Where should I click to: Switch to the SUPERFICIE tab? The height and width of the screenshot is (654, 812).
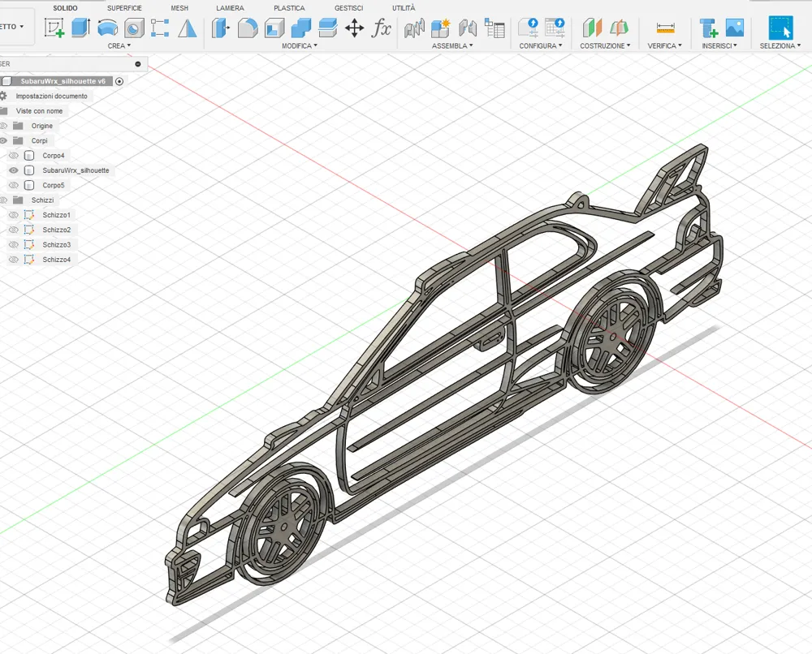pyautogui.click(x=124, y=8)
